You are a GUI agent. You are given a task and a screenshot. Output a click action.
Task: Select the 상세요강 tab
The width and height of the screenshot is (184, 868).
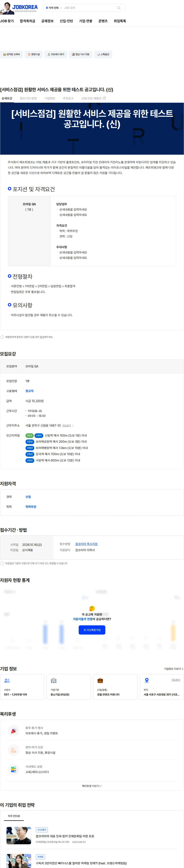[7, 98]
